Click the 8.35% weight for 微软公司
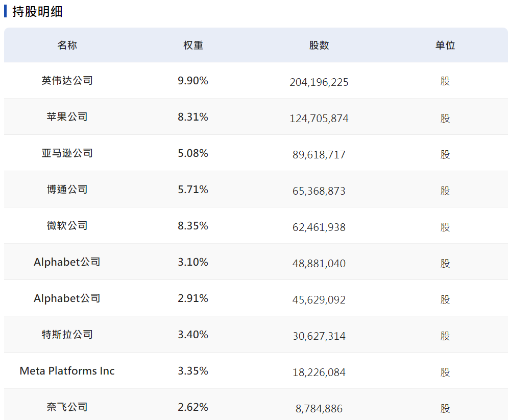Image resolution: width=508 pixels, height=420 pixels. pos(193,226)
